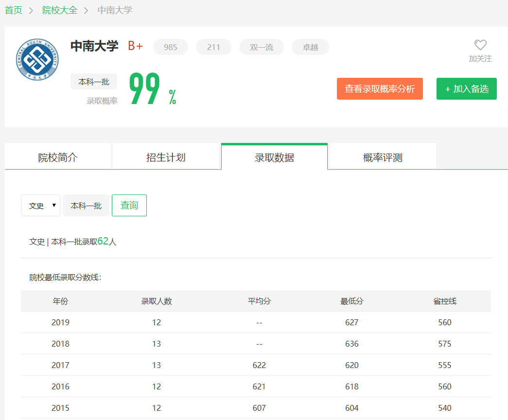The width and height of the screenshot is (508, 420).
Task: Go to 首页 breadcrumb link
Action: tap(14, 10)
